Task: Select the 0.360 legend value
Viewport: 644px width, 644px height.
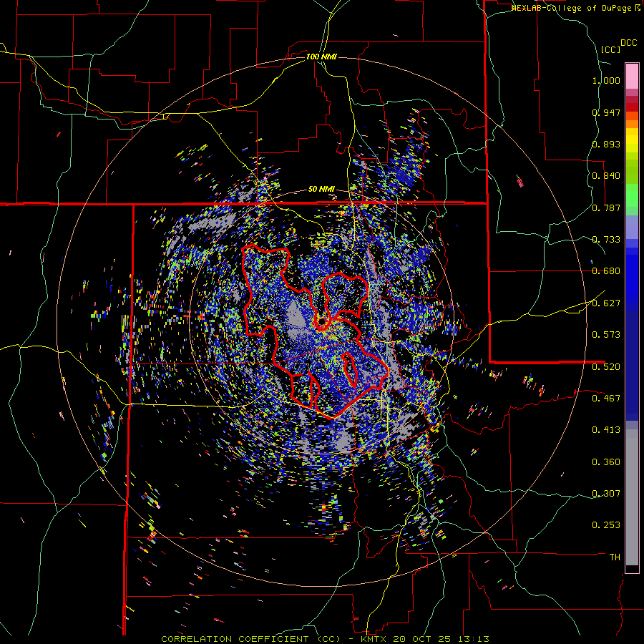Action: point(606,462)
